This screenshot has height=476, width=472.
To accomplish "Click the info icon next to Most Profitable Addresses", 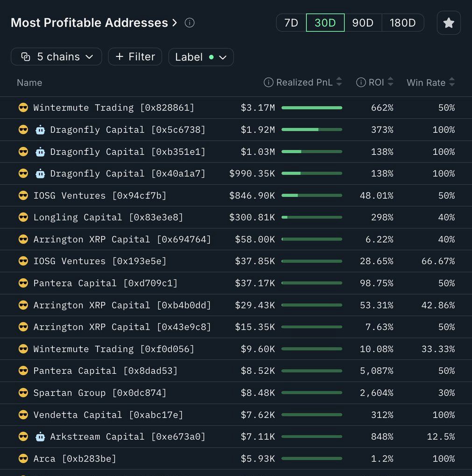I will (x=189, y=22).
